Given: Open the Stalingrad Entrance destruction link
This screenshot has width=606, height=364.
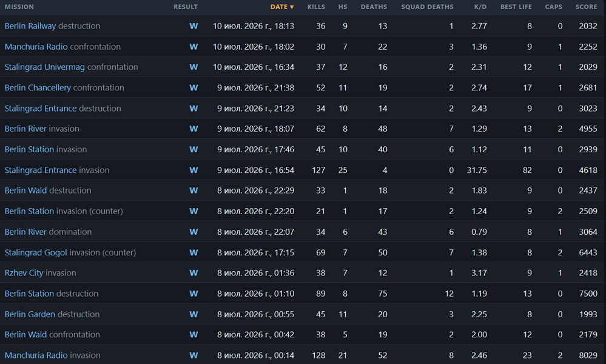Looking at the screenshot, I should pyautogui.click(x=62, y=109).
